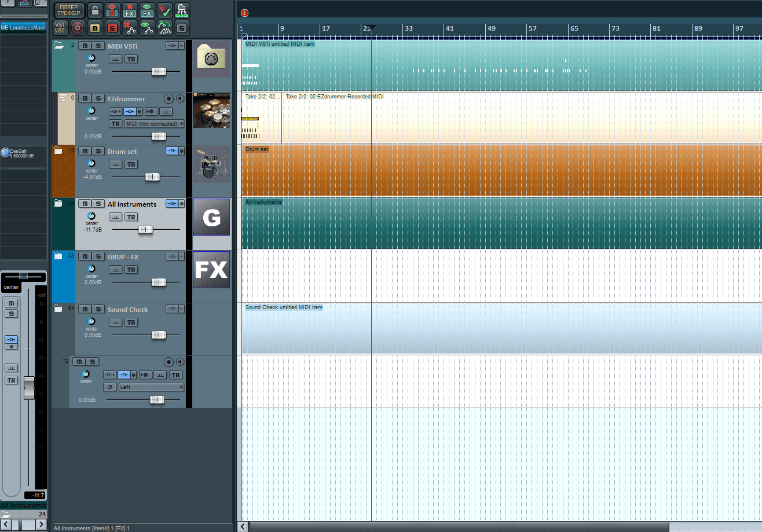Viewport: 762px width, 532px height.
Task: Solo the Drum set track
Action: 98,151
